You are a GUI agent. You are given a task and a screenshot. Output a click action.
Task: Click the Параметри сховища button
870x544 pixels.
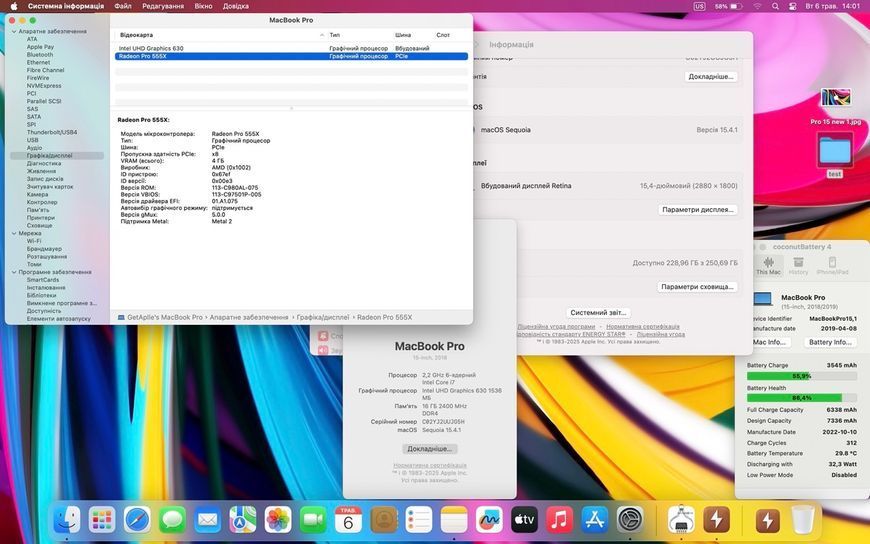[x=698, y=286]
